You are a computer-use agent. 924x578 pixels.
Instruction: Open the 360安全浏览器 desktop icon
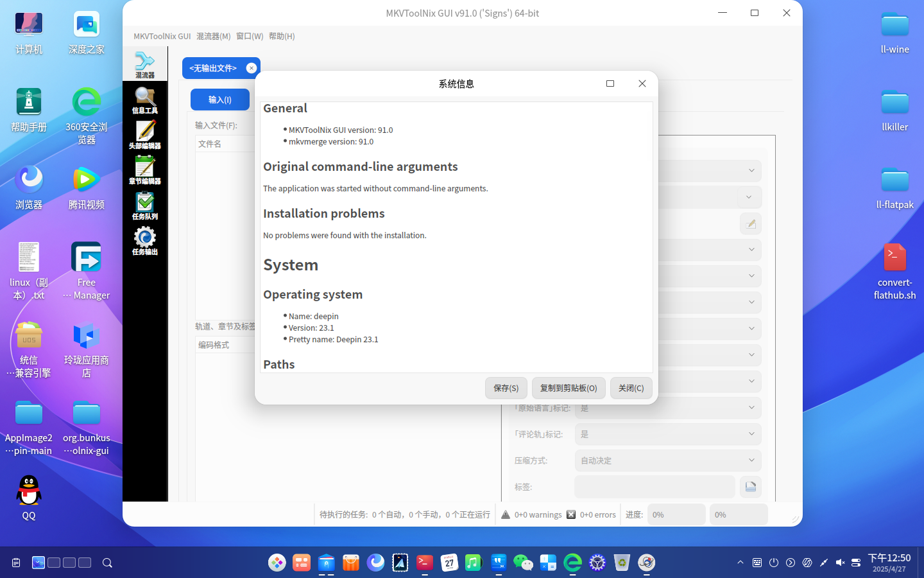pyautogui.click(x=87, y=116)
